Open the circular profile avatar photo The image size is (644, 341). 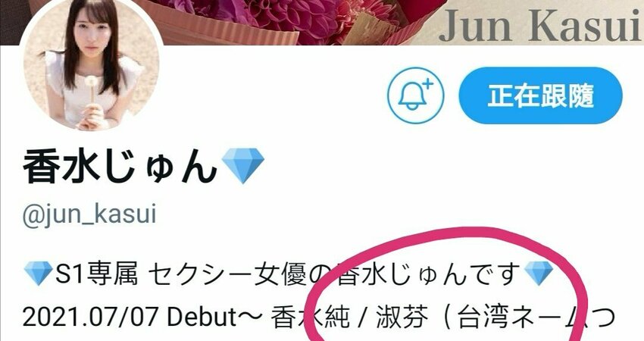pos(91,65)
